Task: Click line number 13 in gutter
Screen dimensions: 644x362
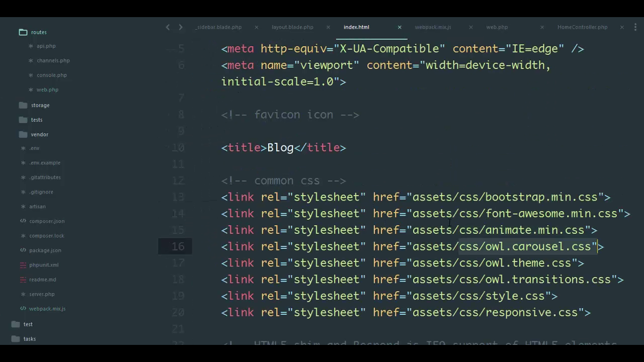Action: pyautogui.click(x=178, y=197)
